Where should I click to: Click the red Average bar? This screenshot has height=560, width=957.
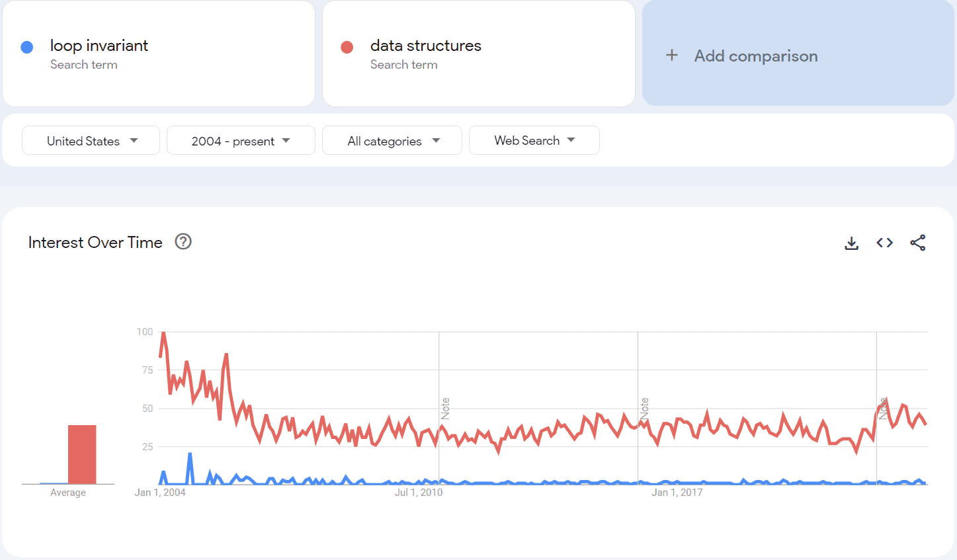81,453
